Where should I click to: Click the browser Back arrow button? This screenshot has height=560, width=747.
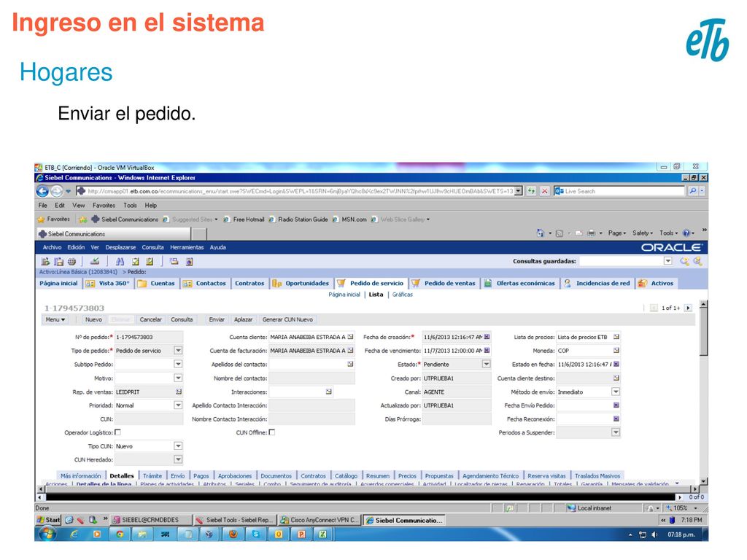42,192
